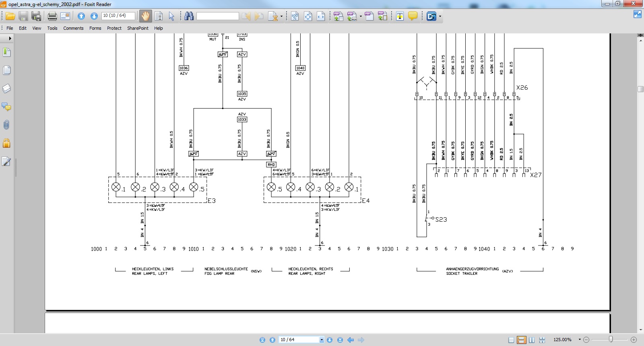
Task: Go to the last page button
Action: tap(340, 340)
